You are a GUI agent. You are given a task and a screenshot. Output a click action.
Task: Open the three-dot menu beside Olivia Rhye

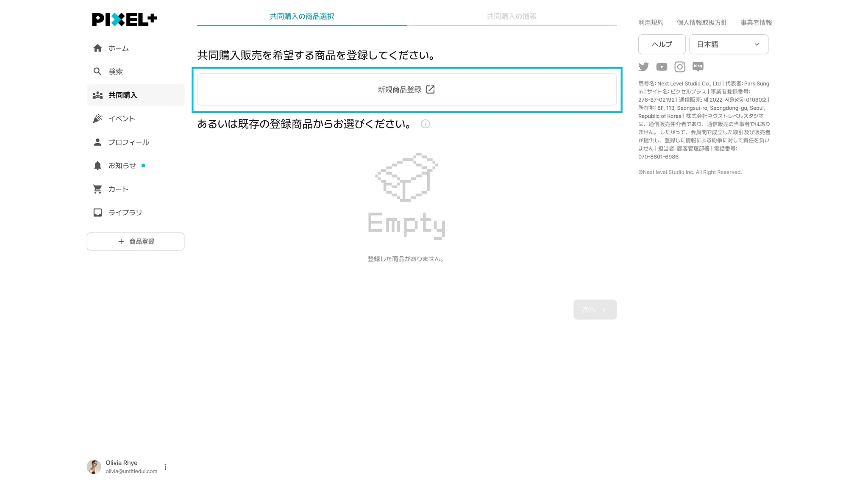coord(165,467)
